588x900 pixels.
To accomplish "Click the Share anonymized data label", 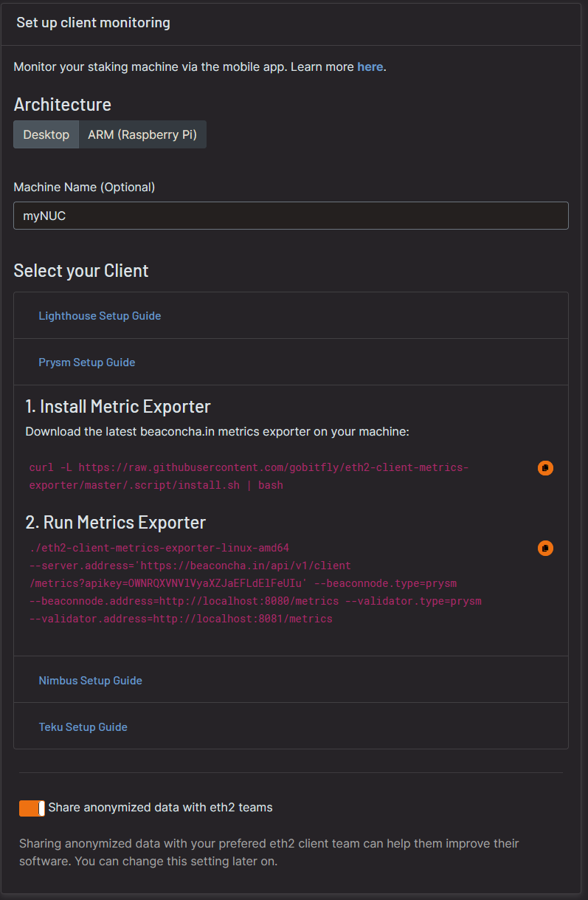I will [x=160, y=808].
